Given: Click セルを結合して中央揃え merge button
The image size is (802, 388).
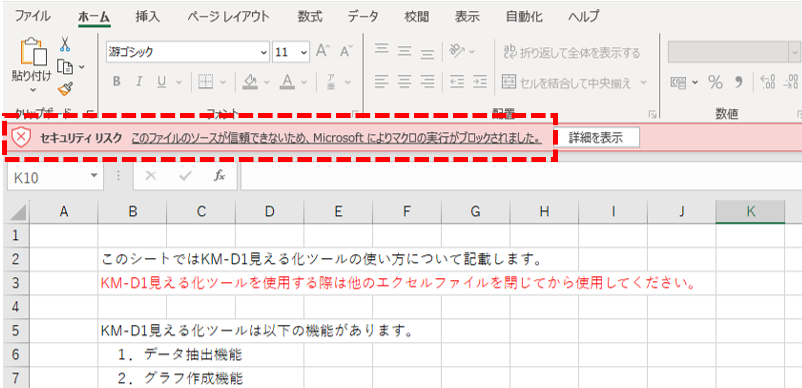Looking at the screenshot, I should (566, 82).
